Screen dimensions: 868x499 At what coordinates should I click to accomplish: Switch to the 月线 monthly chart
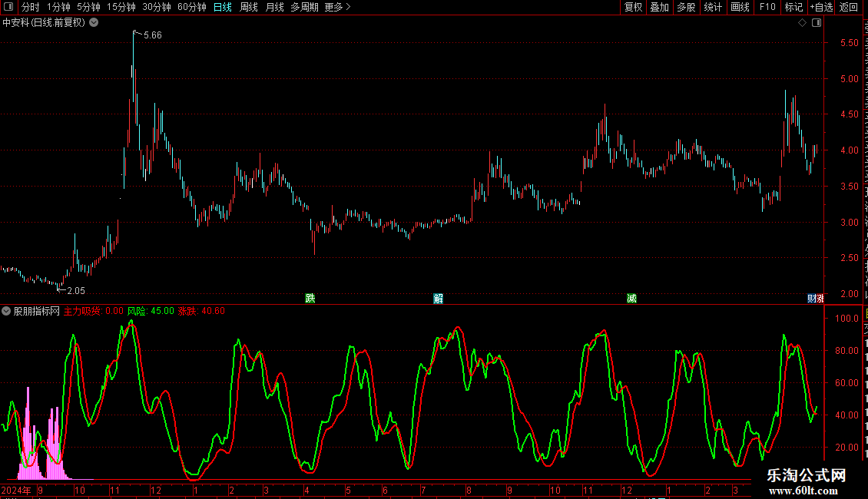[274, 7]
